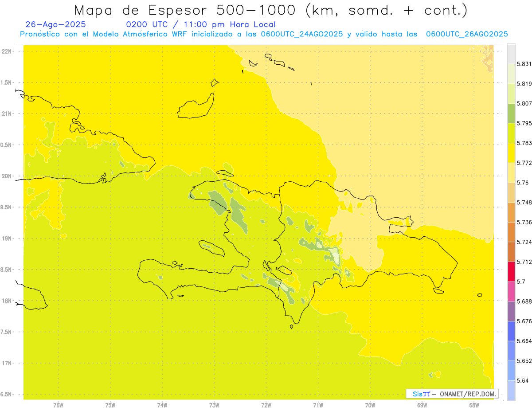Click the latitude label 21N

point(7,114)
